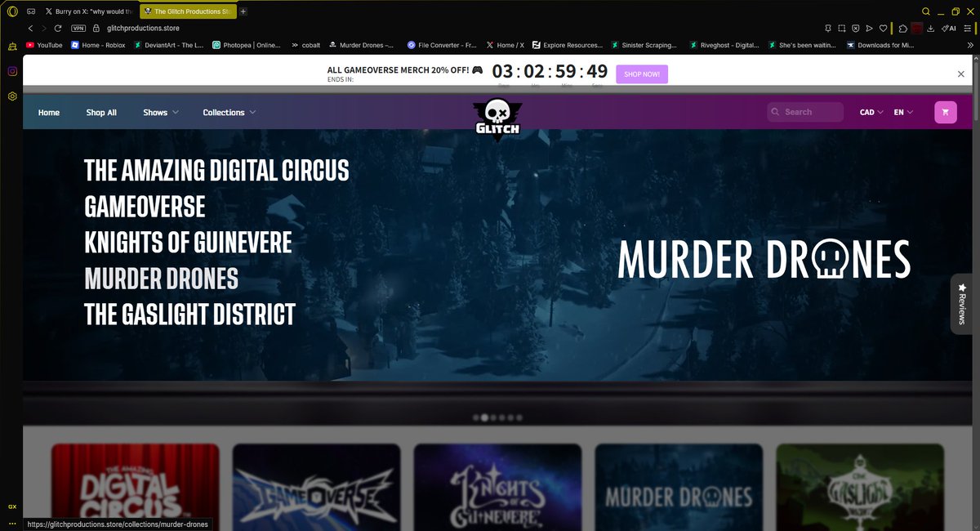Click the Glitch skull logo
980x531 pixels.
(497, 118)
